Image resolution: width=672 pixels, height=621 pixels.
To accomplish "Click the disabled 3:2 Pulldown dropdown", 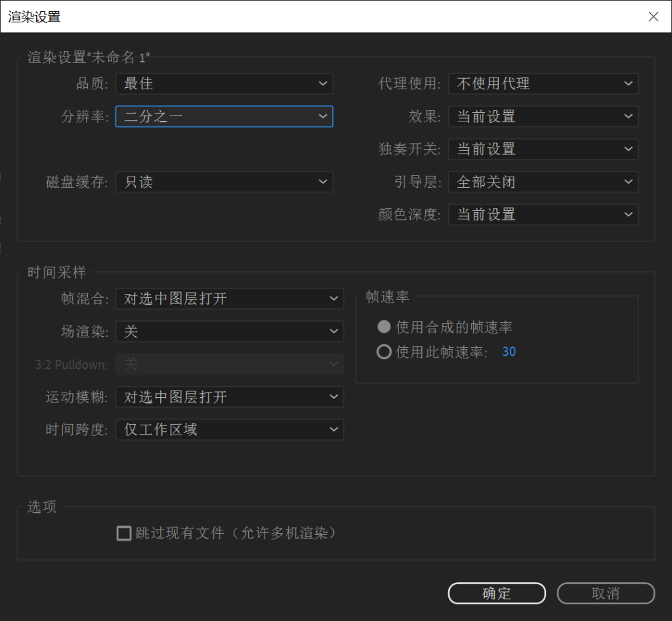I will pyautogui.click(x=229, y=364).
